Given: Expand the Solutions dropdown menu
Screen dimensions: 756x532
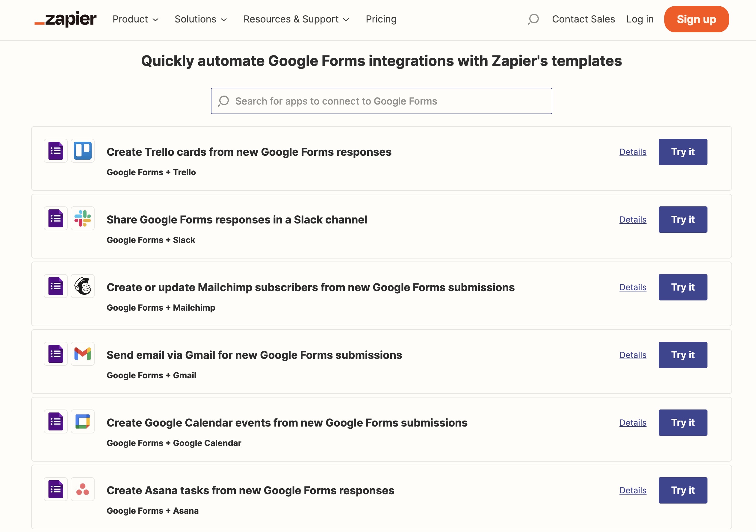Looking at the screenshot, I should coord(200,19).
